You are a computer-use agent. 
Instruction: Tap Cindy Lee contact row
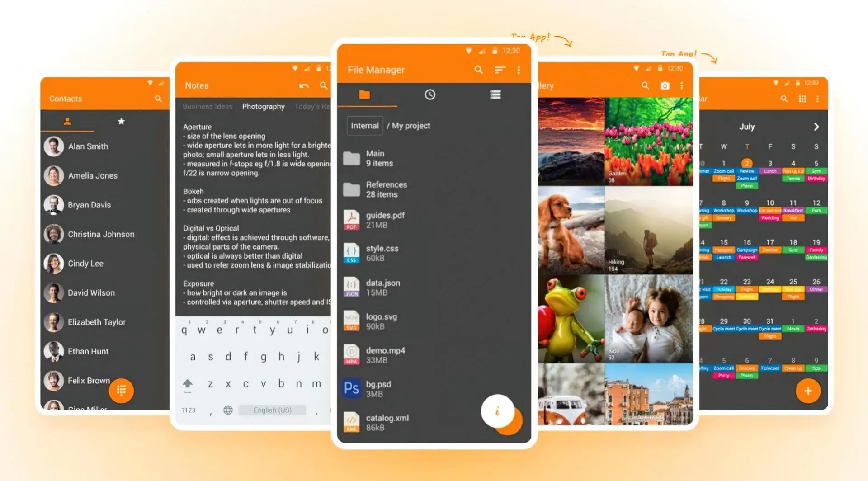coord(105,264)
